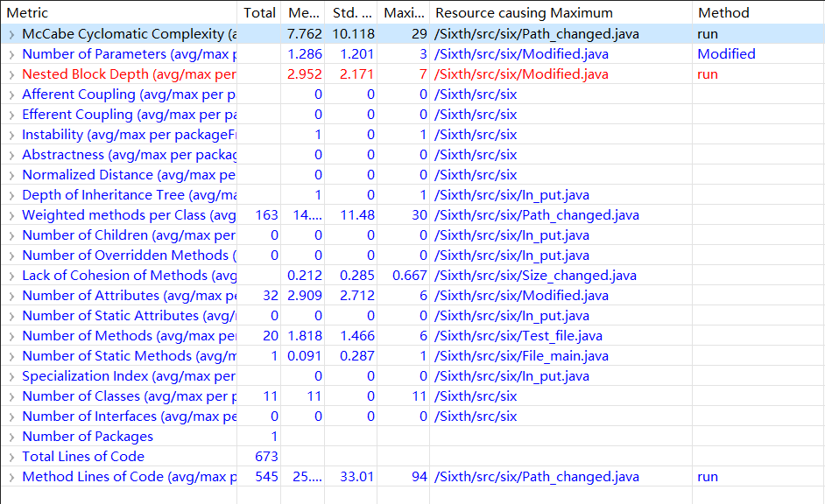Expand the Specialization Index row
825x504 pixels.
click(11, 377)
